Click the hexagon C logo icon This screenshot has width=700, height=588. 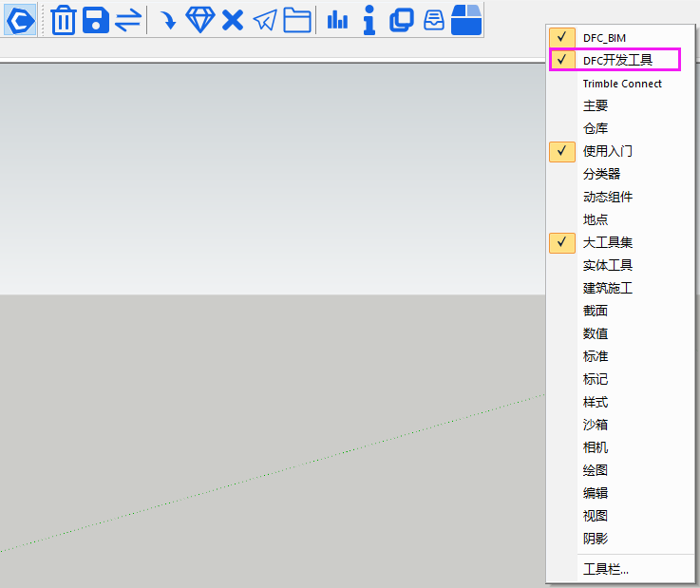[x=21, y=20]
